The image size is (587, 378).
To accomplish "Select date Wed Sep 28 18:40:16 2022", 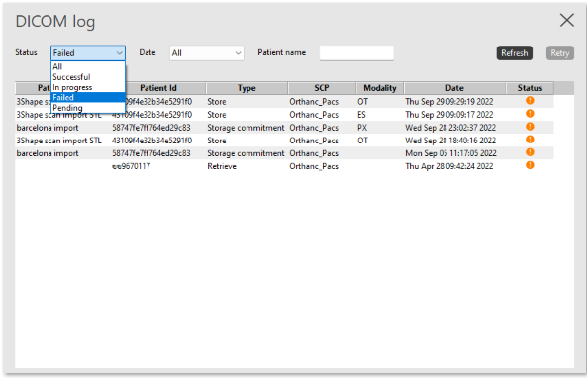I will [x=450, y=140].
